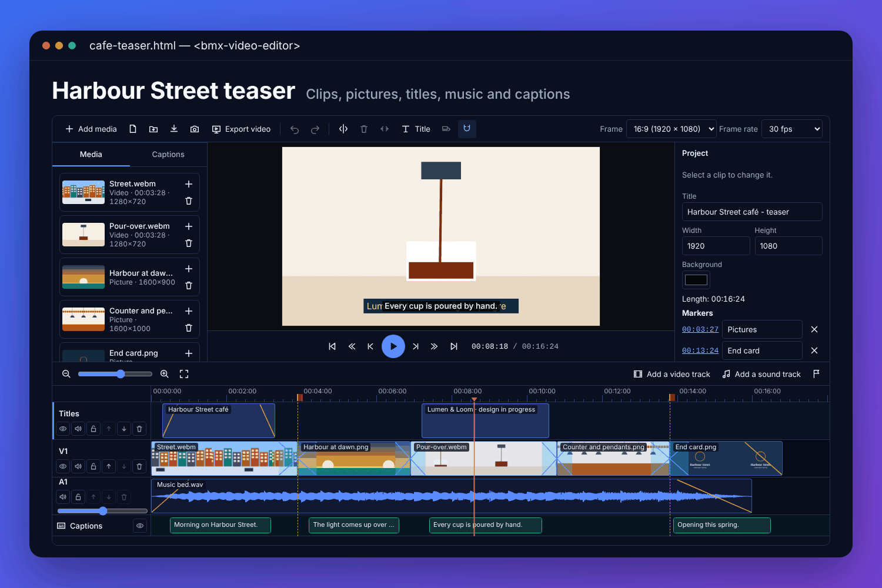Image resolution: width=882 pixels, height=588 pixels.
Task: Open the Frame size dropdown
Action: tap(671, 129)
